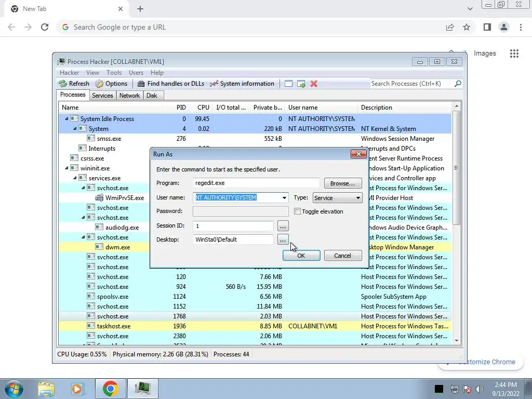Open the Chrome profile avatar icon
The image size is (532, 399).
pyautogui.click(x=504, y=27)
